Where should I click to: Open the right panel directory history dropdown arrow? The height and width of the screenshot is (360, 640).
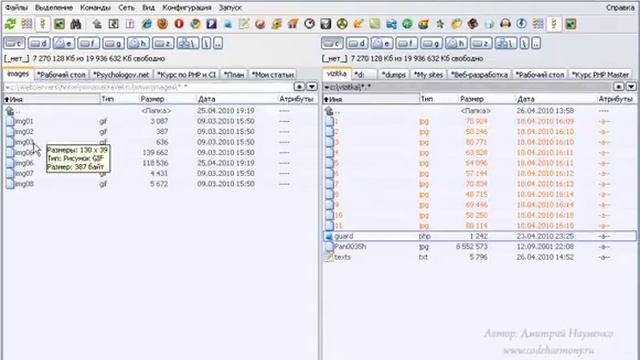point(631,87)
